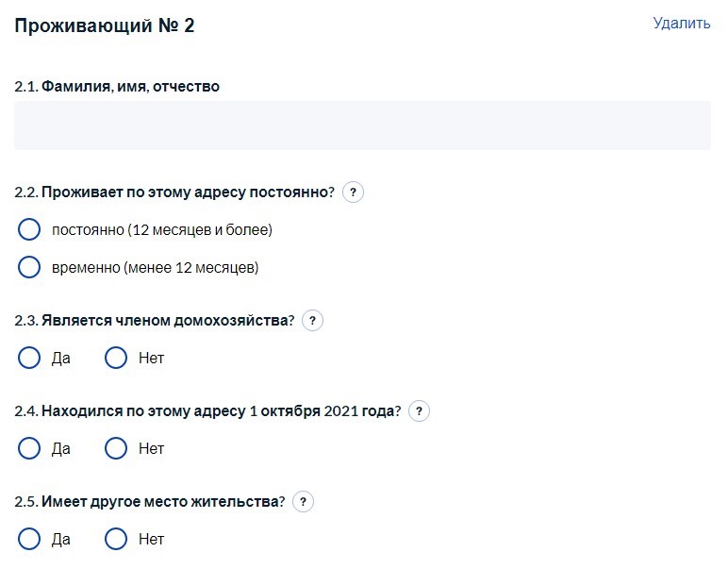Click question text 'Имеет другое место жительства?'
The width and height of the screenshot is (728, 569).
[x=162, y=502]
